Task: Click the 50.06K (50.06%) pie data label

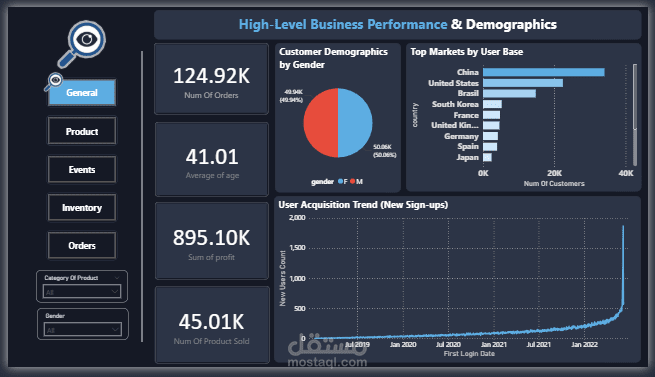Action: 384,151
